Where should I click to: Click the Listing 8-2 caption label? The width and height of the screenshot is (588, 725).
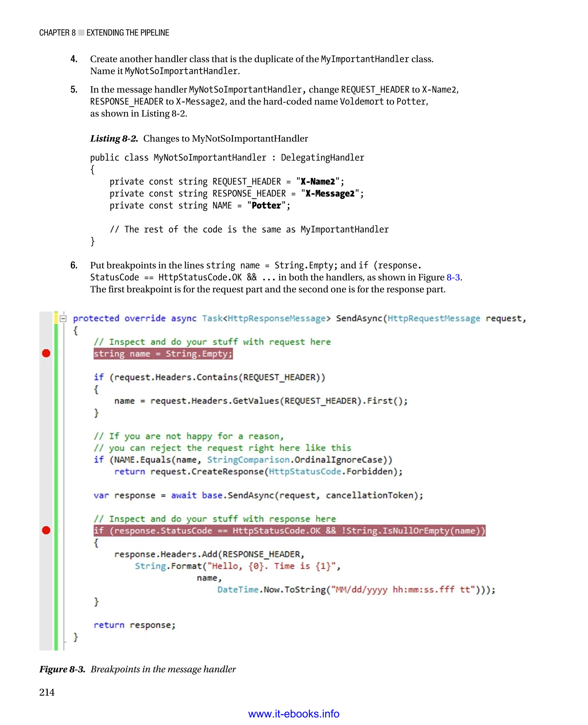[114, 139]
